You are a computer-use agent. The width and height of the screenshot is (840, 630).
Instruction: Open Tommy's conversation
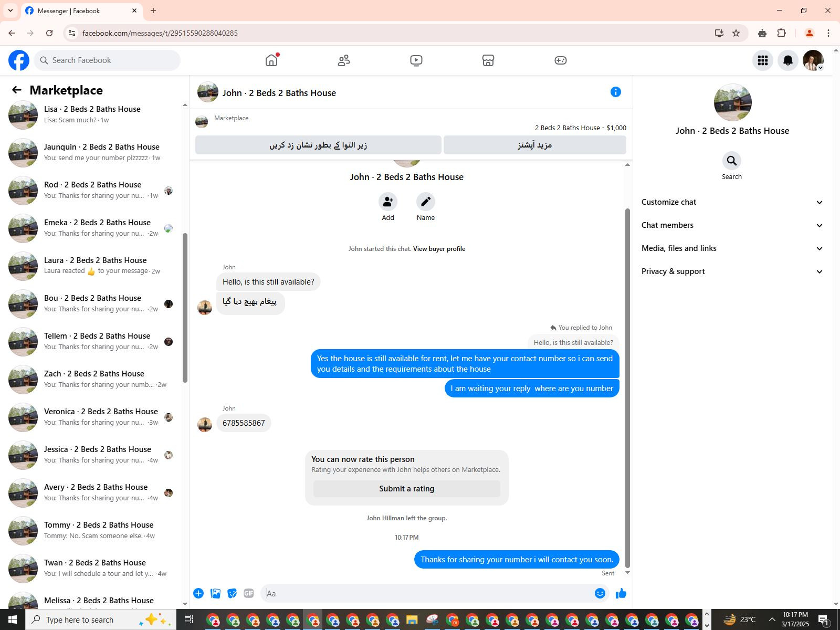click(92, 530)
